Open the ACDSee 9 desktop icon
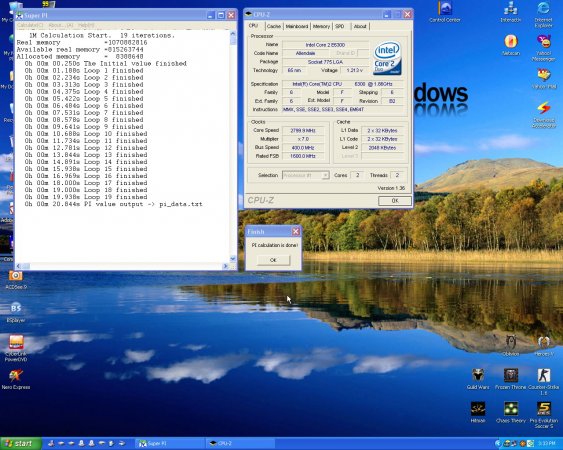This screenshot has height=450, width=563. [15, 280]
